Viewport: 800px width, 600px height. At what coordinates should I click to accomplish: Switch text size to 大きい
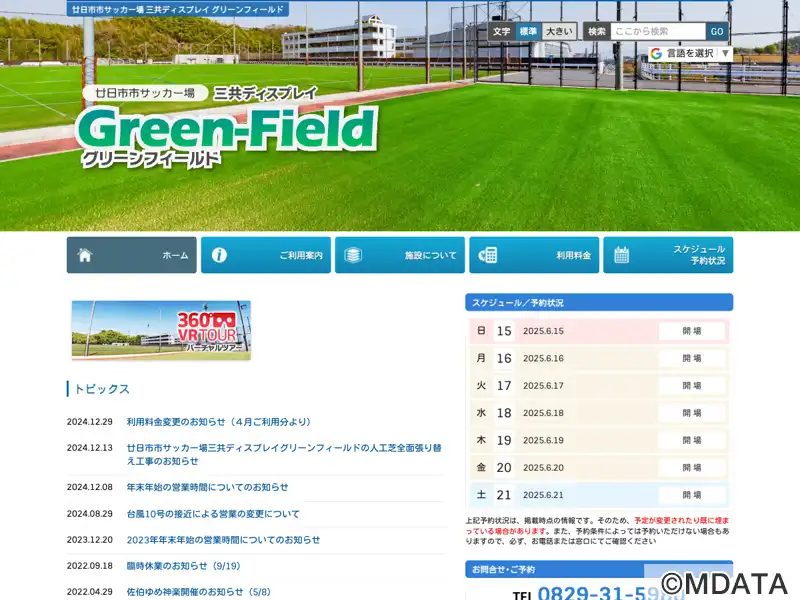coord(559,32)
